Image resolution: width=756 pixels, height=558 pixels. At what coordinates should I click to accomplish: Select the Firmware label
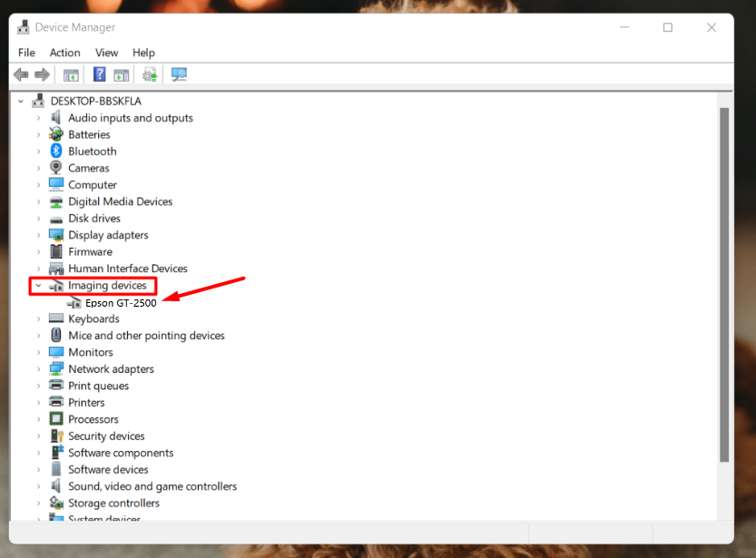pyautogui.click(x=90, y=252)
